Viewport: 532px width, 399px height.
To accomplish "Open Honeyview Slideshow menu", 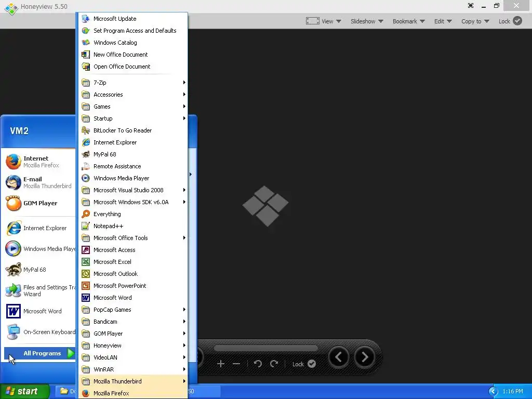I will click(x=367, y=21).
